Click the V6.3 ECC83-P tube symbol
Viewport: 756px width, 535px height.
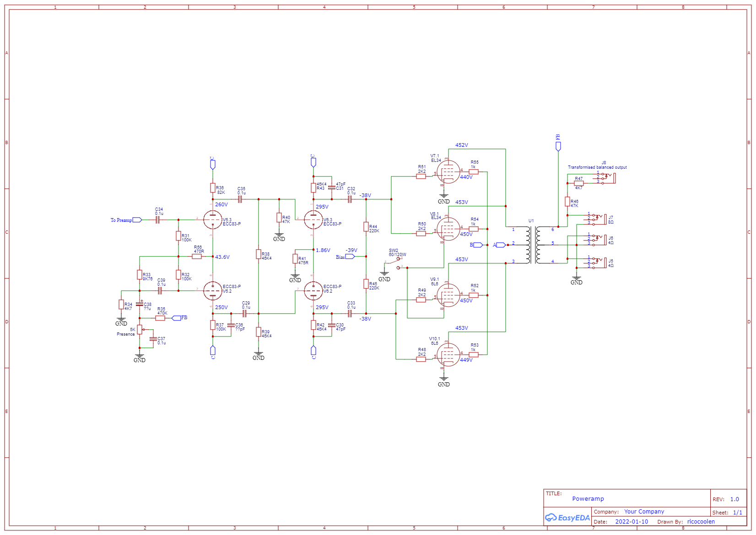click(x=313, y=219)
